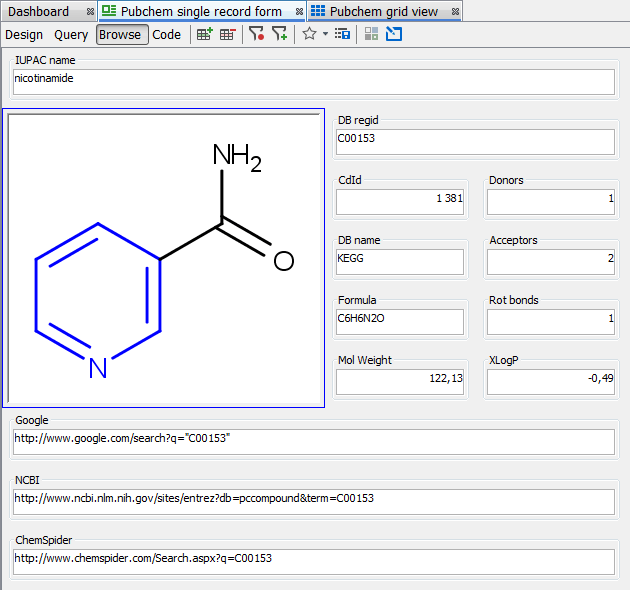This screenshot has width=630, height=590.
Task: Click the add row icon with green plus
Action: click(204, 34)
